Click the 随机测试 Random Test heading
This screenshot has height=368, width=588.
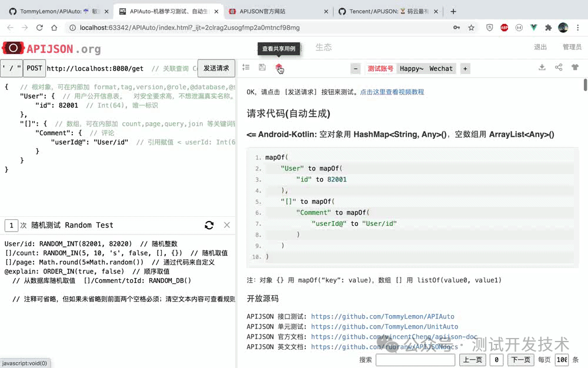(72, 225)
